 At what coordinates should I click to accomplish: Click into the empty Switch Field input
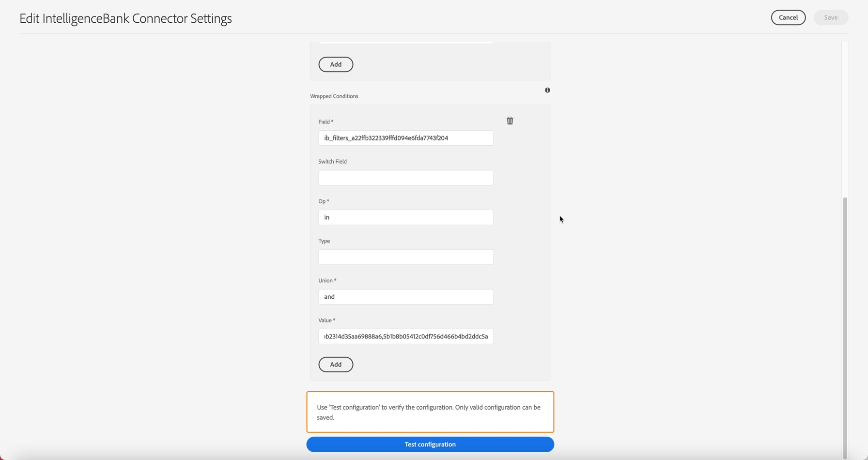tap(406, 178)
